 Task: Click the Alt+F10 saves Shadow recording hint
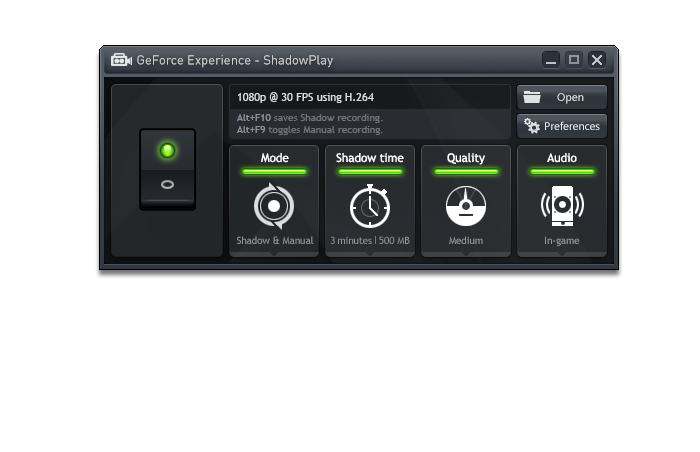coord(310,118)
